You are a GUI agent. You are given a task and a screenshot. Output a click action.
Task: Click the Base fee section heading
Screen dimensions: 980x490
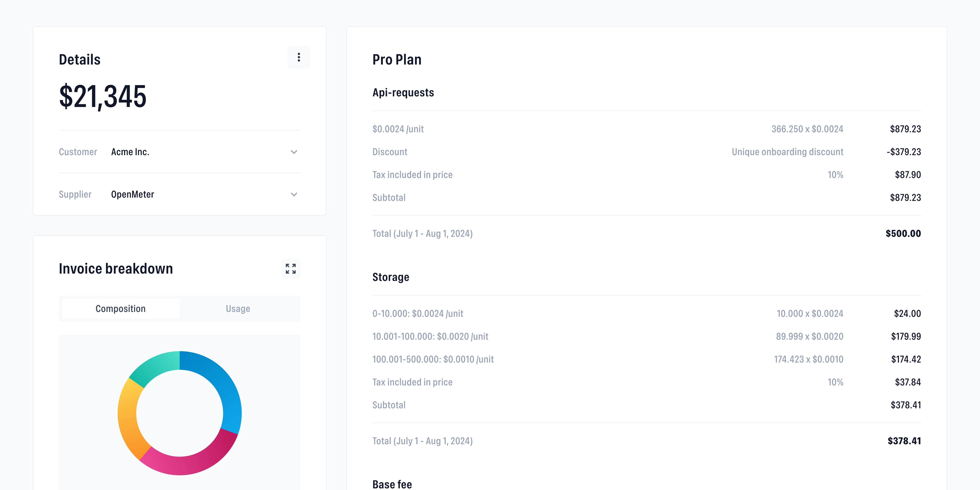coord(392,484)
